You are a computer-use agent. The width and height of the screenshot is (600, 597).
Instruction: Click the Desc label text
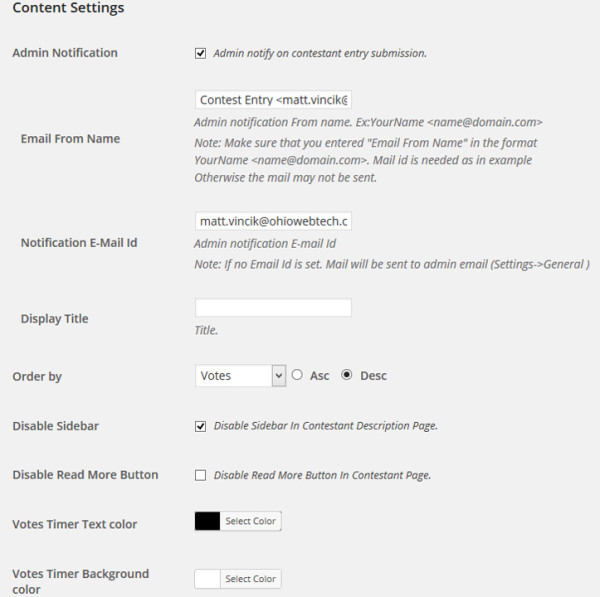coord(373,376)
